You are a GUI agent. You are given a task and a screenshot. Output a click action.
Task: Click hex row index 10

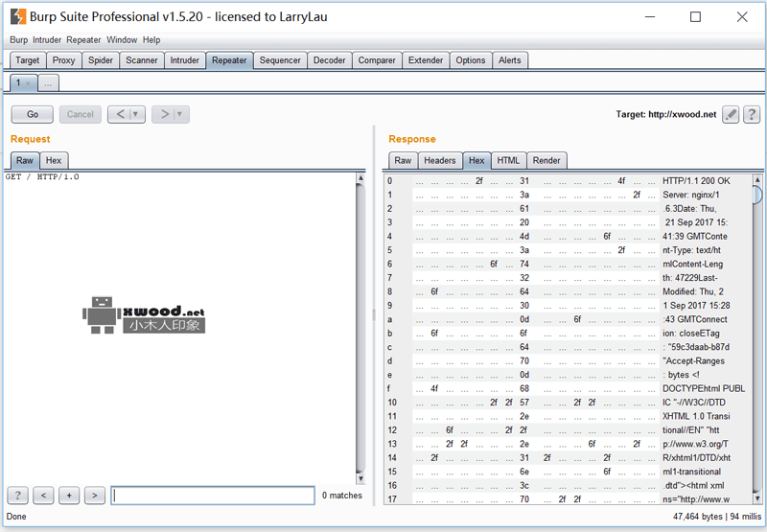[392, 403]
